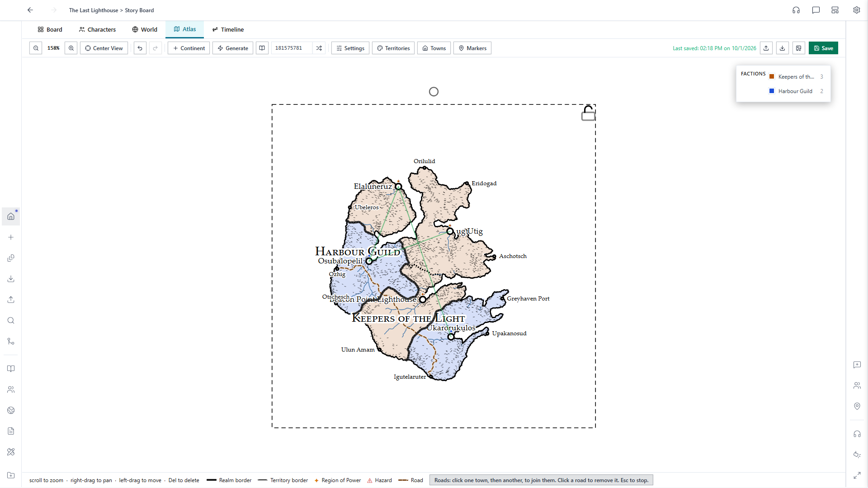Open the Towns panel
868x488 pixels.
(434, 48)
